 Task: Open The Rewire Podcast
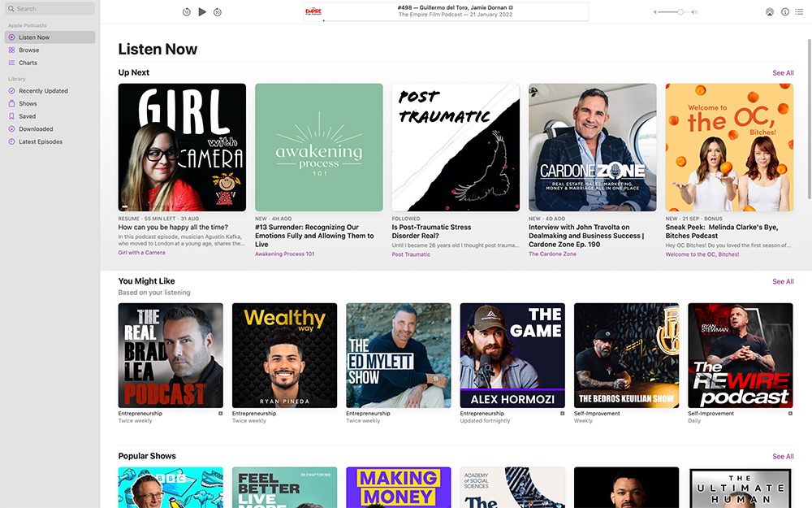(740, 356)
